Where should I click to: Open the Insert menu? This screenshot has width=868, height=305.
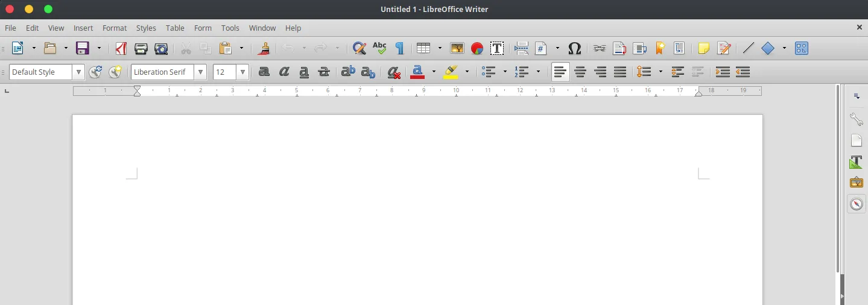pyautogui.click(x=83, y=28)
